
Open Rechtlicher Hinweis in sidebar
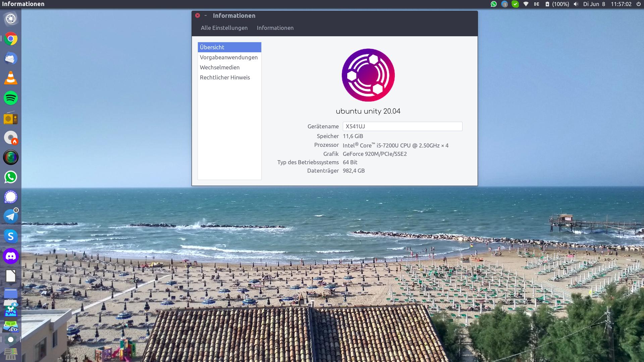pyautogui.click(x=225, y=77)
